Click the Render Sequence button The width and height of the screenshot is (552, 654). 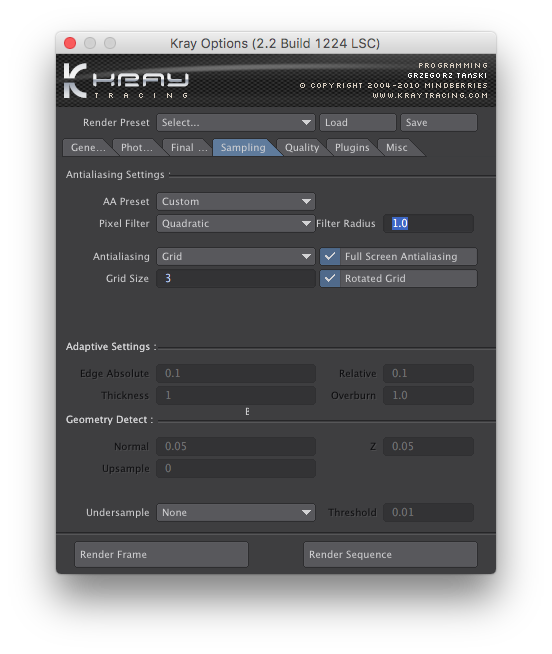(390, 554)
